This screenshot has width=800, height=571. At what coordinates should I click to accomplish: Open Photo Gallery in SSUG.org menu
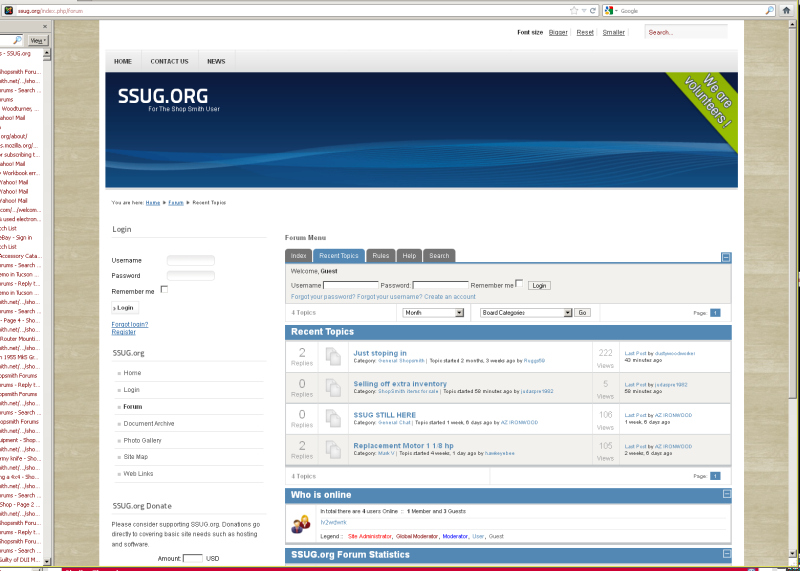click(142, 440)
